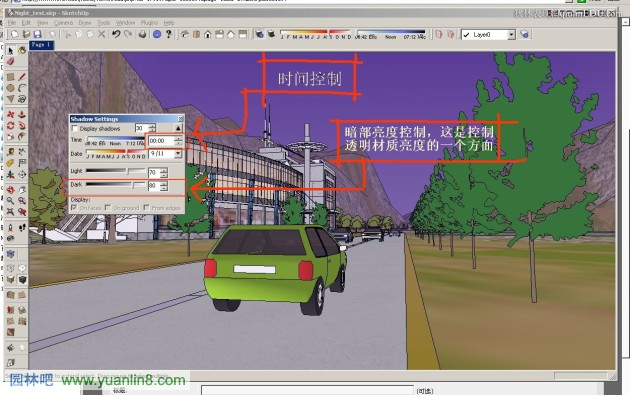Switch to isometric view icon
630x395 pixels.
(x=185, y=35)
